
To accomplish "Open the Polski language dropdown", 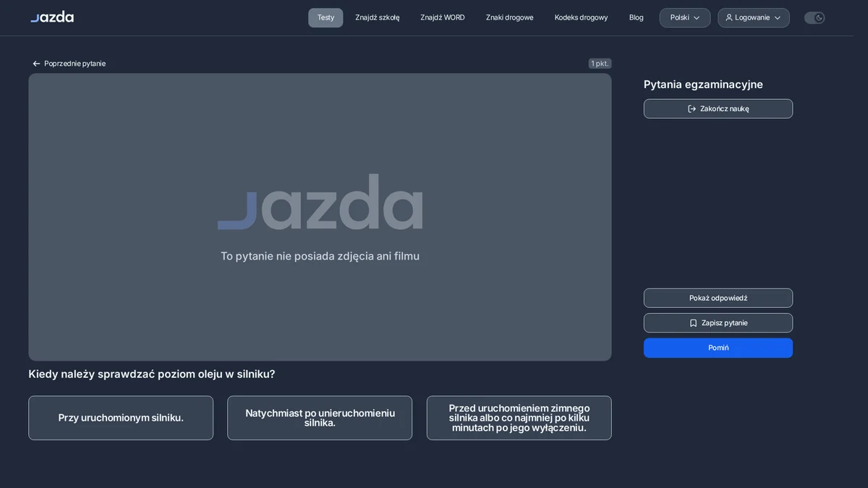I will point(684,17).
